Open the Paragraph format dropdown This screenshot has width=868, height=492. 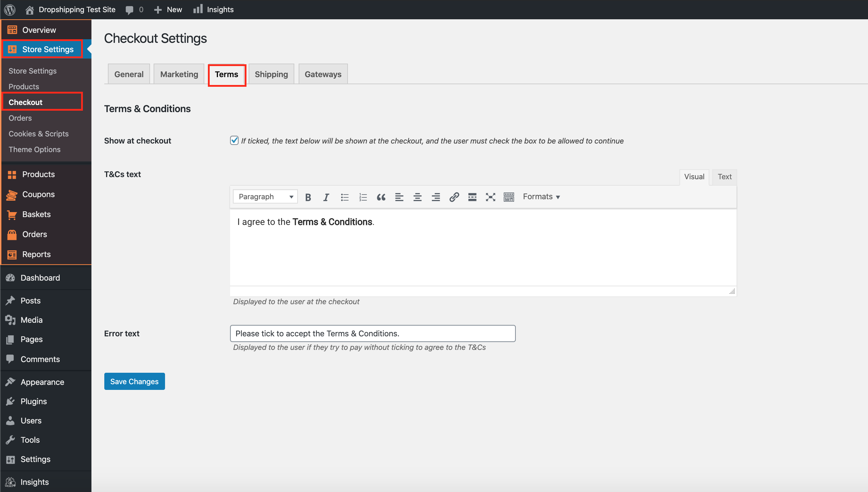[x=265, y=197]
